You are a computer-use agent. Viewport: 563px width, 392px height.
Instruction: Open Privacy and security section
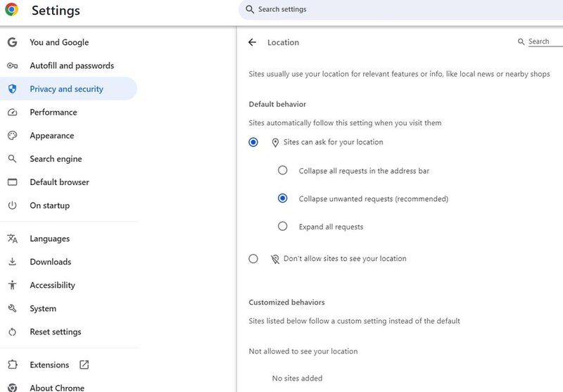[68, 89]
